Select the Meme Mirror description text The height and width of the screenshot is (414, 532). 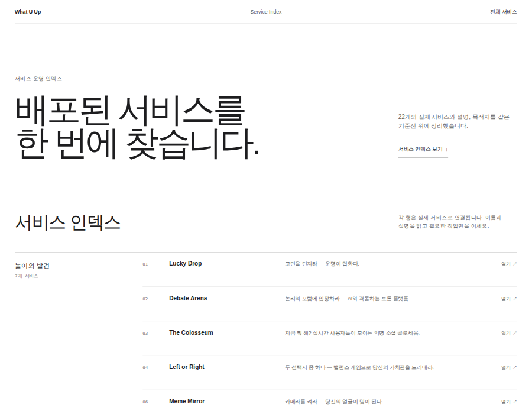click(x=333, y=402)
